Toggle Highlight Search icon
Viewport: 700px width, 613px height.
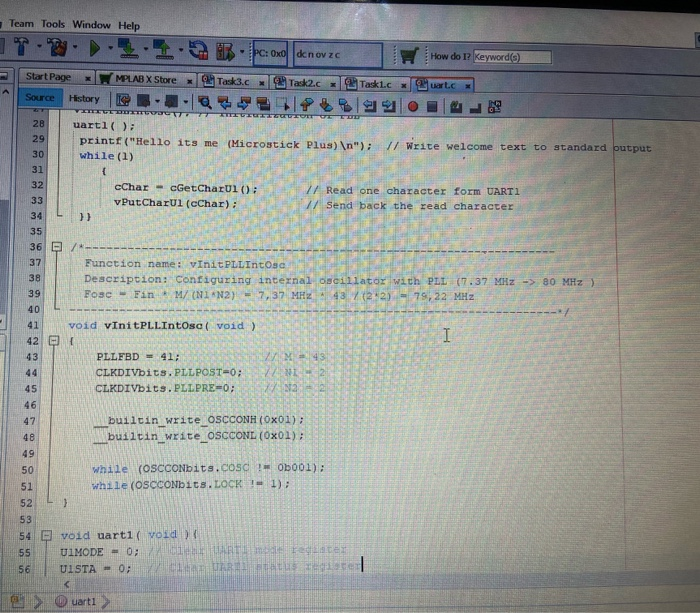coord(263,104)
